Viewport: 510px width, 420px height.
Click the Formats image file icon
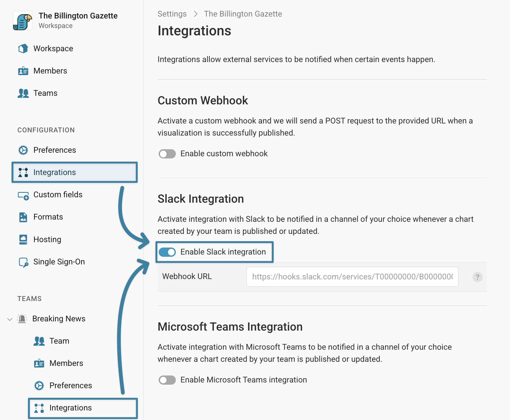tap(23, 217)
